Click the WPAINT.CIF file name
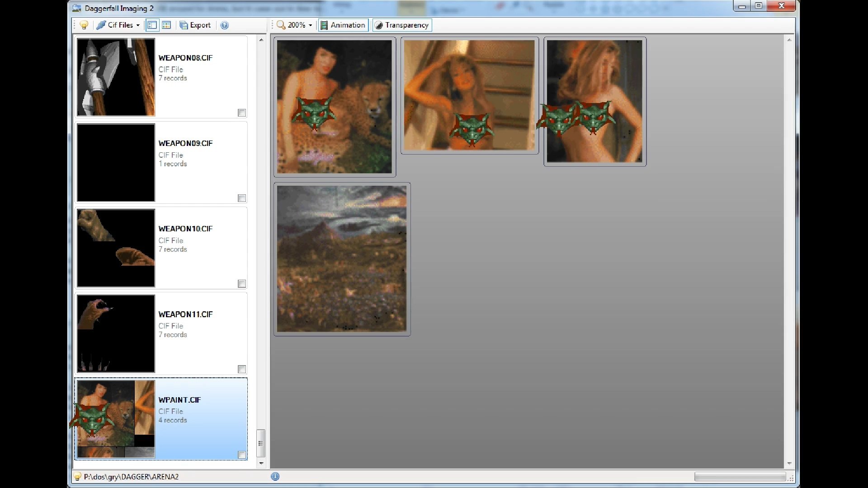 (x=179, y=400)
